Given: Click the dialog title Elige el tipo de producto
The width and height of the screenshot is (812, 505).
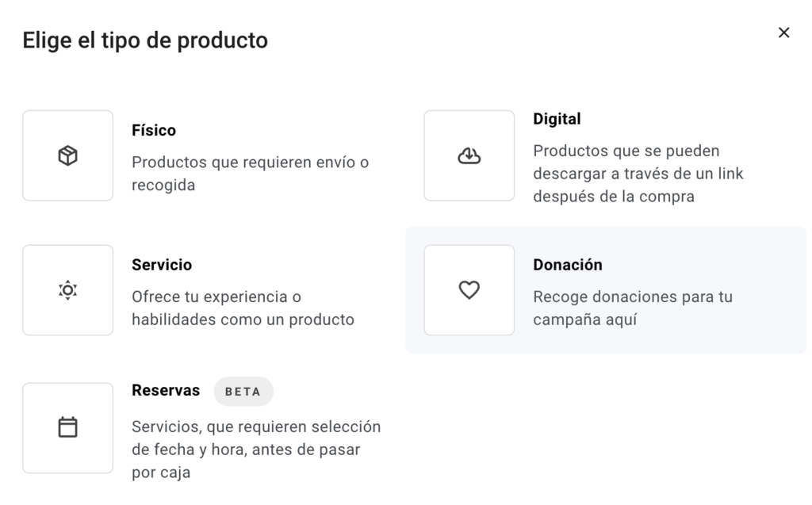Looking at the screenshot, I should (147, 40).
